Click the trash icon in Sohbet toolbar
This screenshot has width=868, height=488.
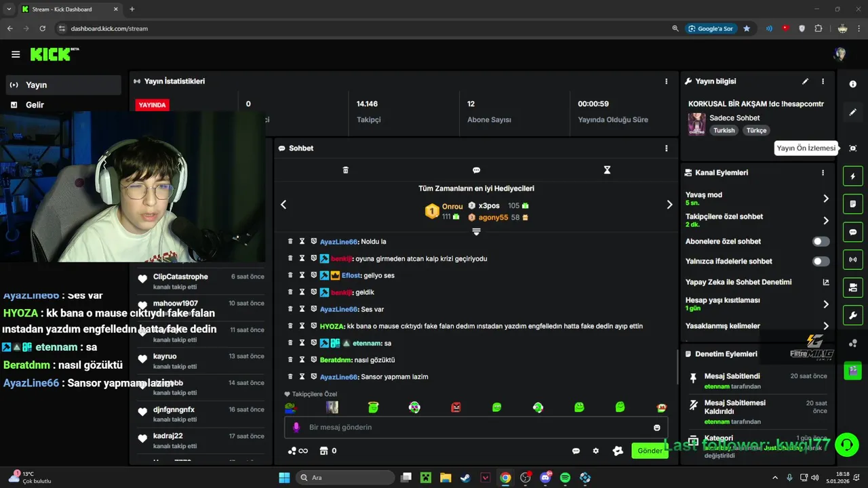(346, 170)
